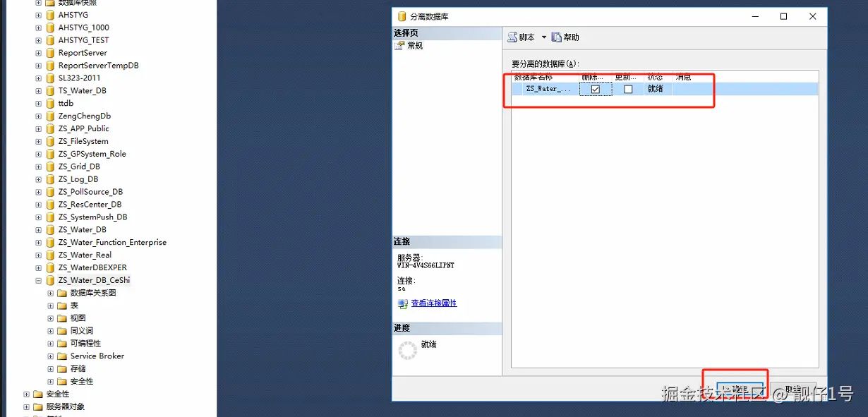Click the 进度 progress spinner indicator
The height and width of the screenshot is (417, 868).
coord(407,351)
